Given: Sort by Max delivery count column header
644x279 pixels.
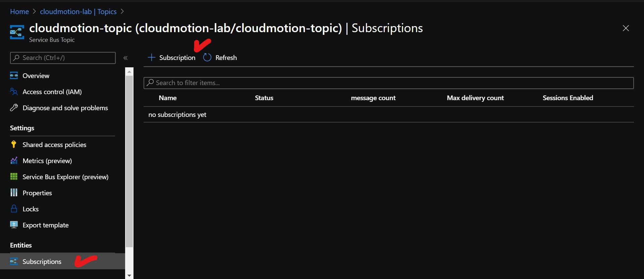Looking at the screenshot, I should [x=475, y=98].
